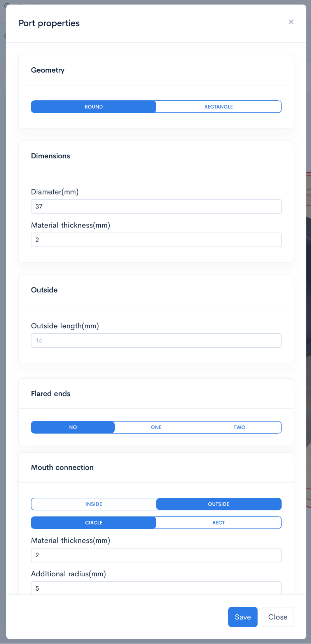The width and height of the screenshot is (311, 644).
Task: Switch geometry to RECTANGLE
Action: click(x=218, y=107)
